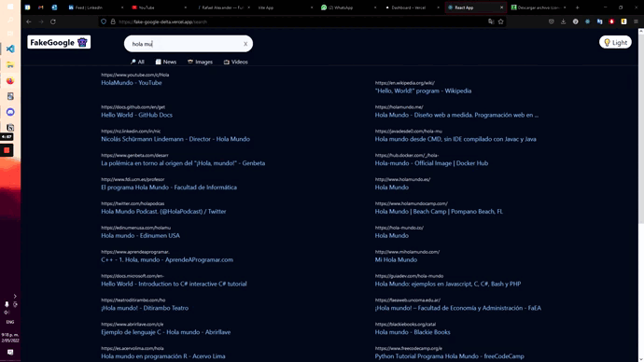Click the translate page icon in address bar
The width and height of the screenshot is (644, 362).
click(x=491, y=21)
